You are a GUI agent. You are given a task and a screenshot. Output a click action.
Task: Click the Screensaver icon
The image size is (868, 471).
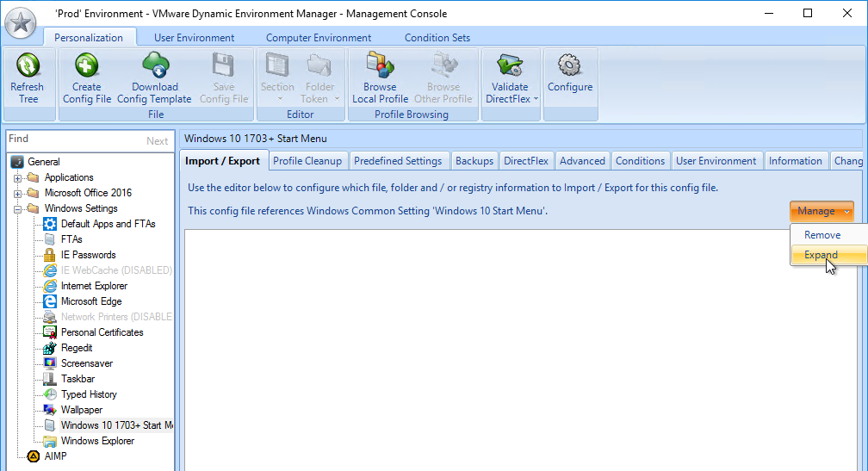pos(50,363)
